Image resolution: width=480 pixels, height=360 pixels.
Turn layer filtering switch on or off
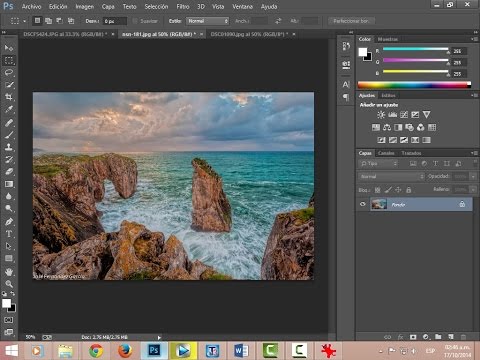click(x=475, y=163)
